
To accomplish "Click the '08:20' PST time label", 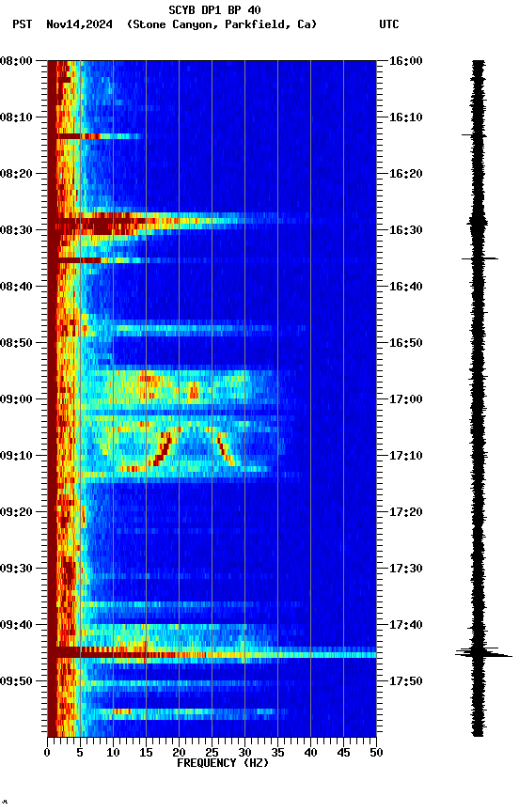I will tap(16, 174).
